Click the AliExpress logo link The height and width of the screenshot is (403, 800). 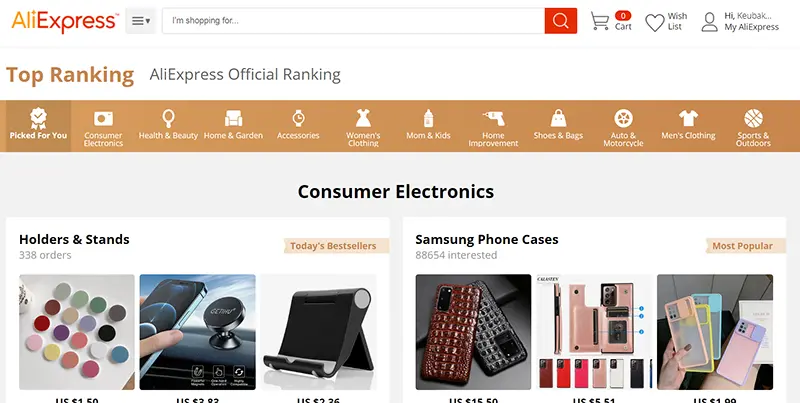pos(65,21)
